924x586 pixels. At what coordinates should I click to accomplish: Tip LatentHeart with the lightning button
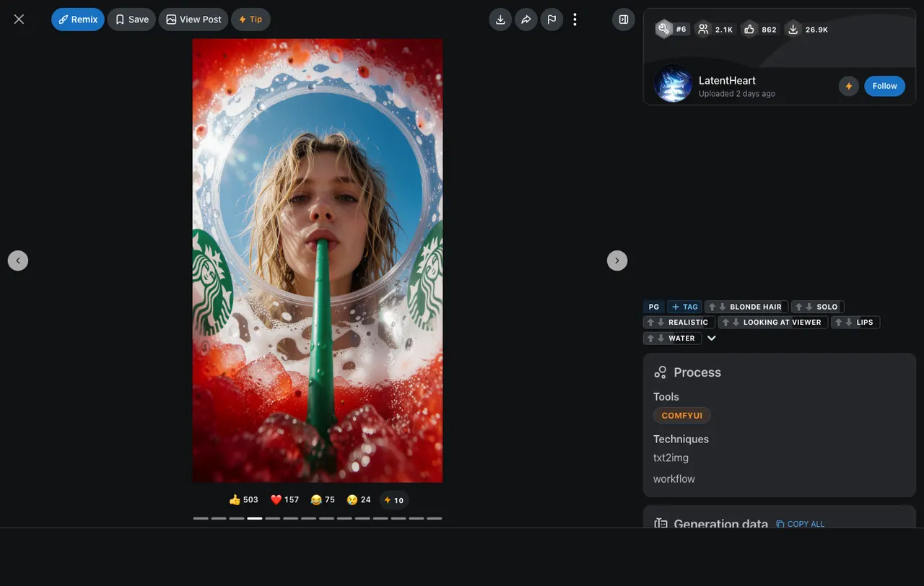click(x=849, y=86)
